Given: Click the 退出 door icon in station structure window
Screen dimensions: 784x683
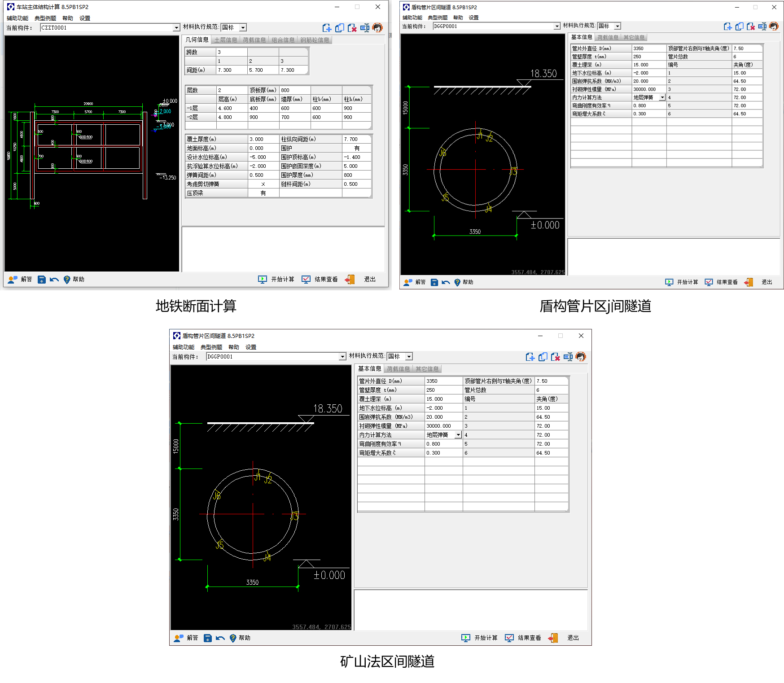Looking at the screenshot, I should [x=350, y=280].
